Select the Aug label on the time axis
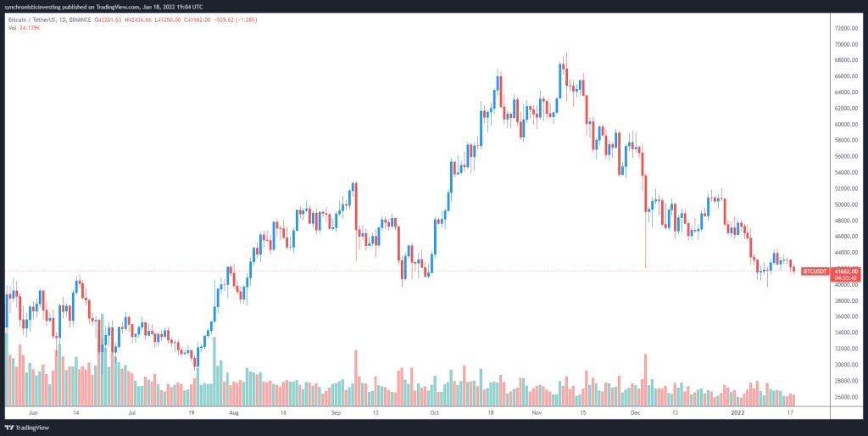This screenshot has height=436, width=868. click(x=234, y=412)
